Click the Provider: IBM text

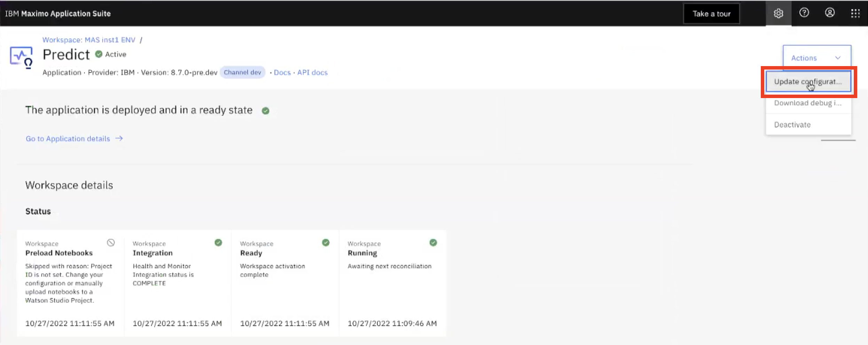click(111, 72)
